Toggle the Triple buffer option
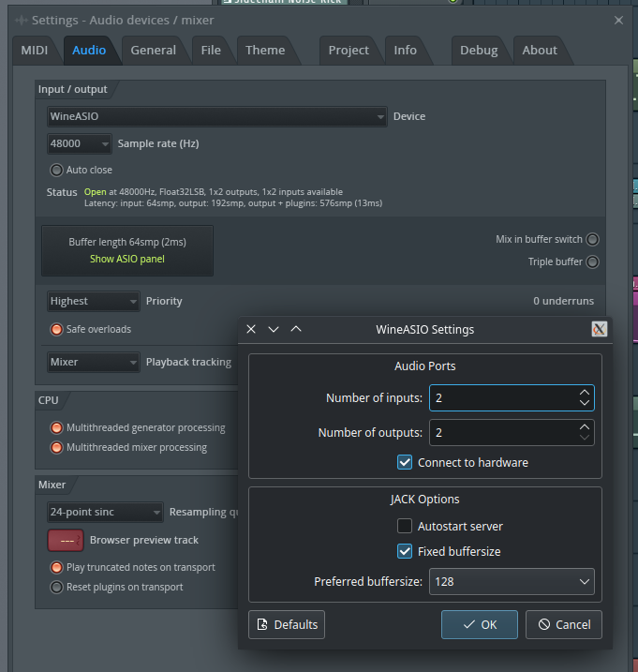Screen dimensions: 638x672 593,261
